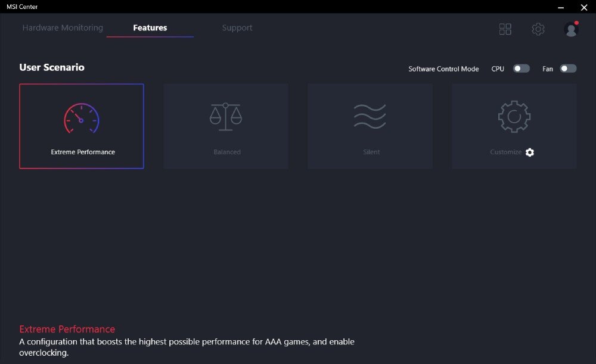Select the Extreme Performance scenario card

81,126
